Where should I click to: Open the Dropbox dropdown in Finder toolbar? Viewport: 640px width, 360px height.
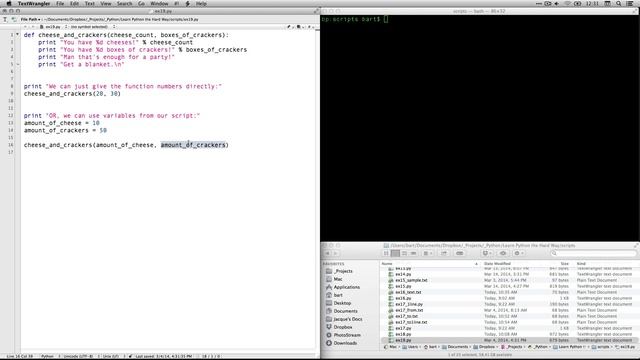[486, 253]
